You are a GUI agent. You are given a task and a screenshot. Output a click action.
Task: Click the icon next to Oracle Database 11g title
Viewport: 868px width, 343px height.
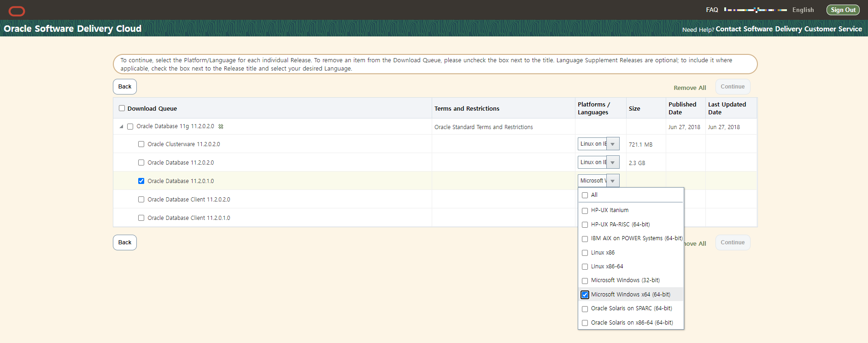click(x=221, y=126)
